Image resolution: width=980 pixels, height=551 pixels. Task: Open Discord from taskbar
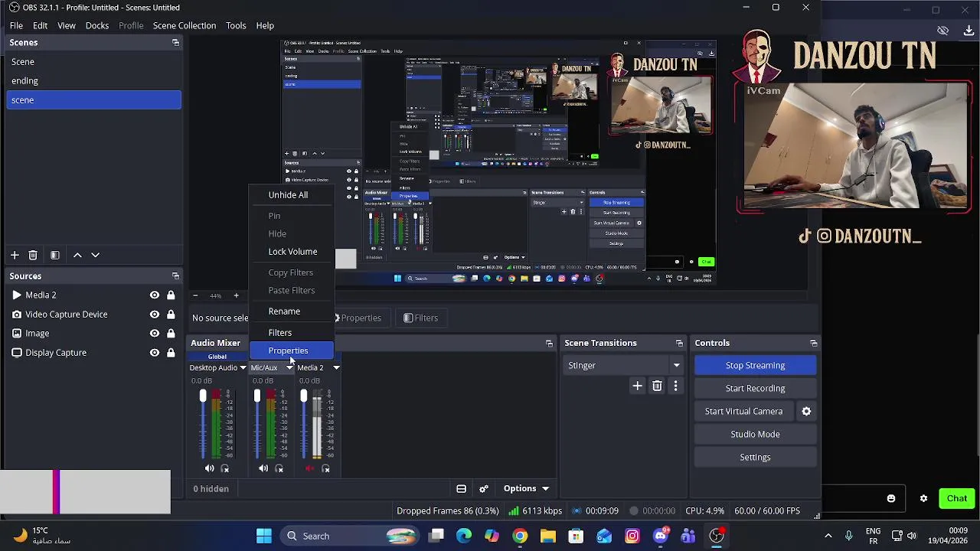point(661,536)
